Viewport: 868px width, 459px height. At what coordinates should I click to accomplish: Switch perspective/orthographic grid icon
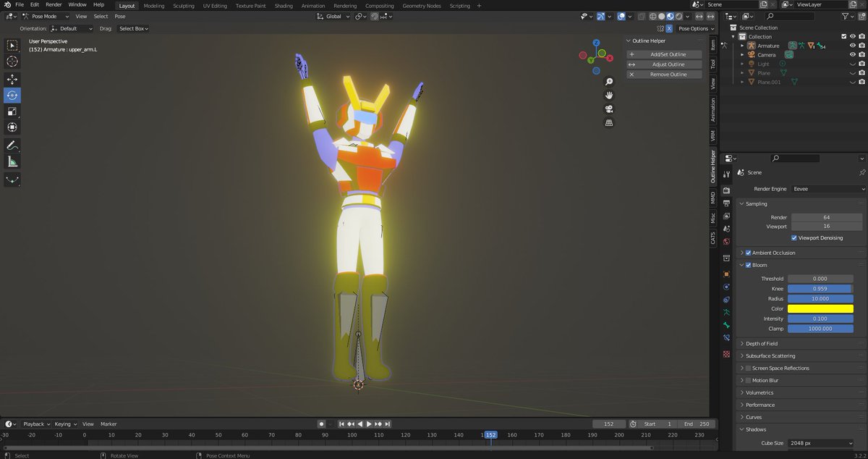[x=609, y=123]
